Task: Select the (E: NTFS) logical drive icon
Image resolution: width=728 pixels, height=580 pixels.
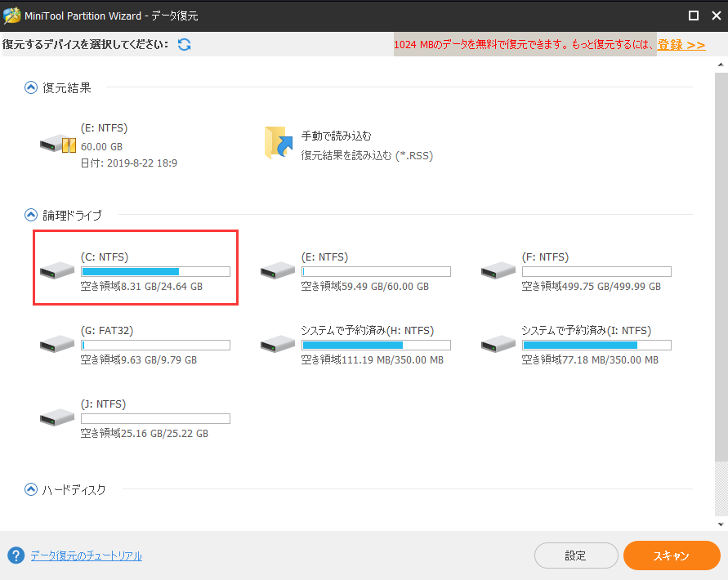Action: point(277,268)
